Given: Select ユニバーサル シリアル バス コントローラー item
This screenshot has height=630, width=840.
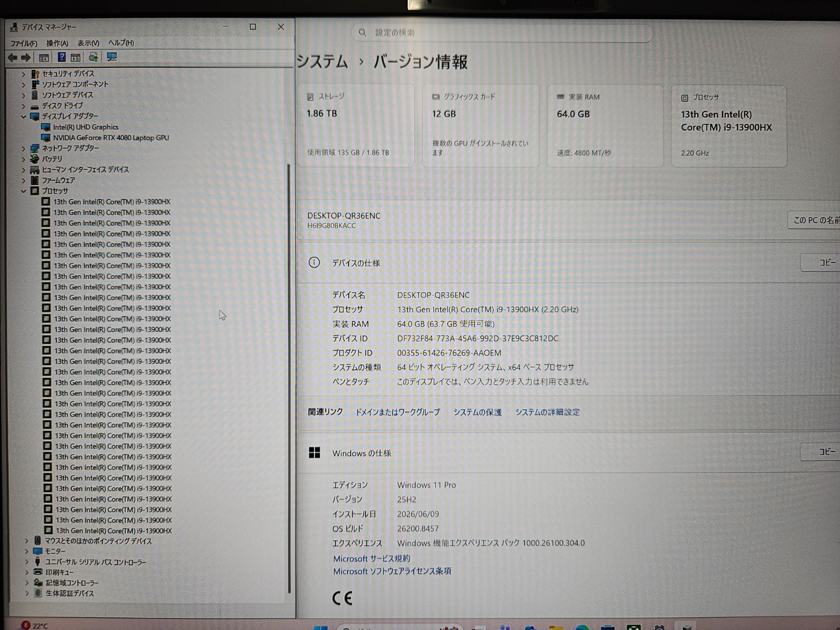Looking at the screenshot, I should (x=96, y=562).
